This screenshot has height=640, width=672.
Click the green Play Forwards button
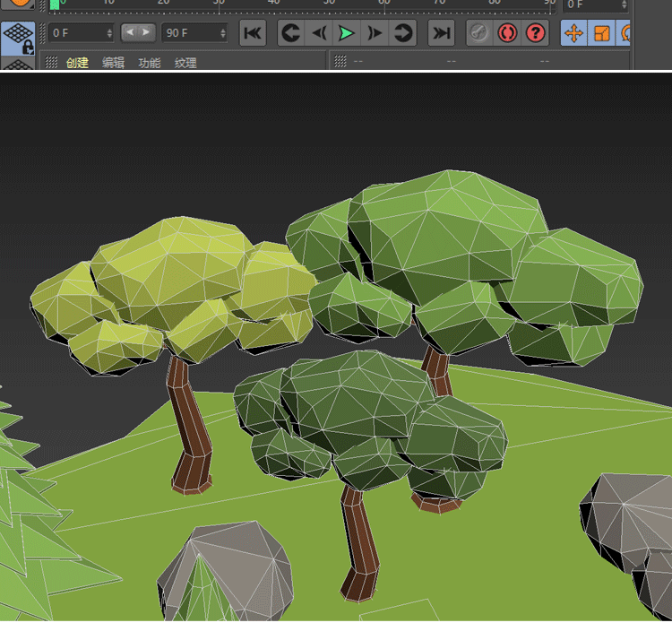[346, 33]
